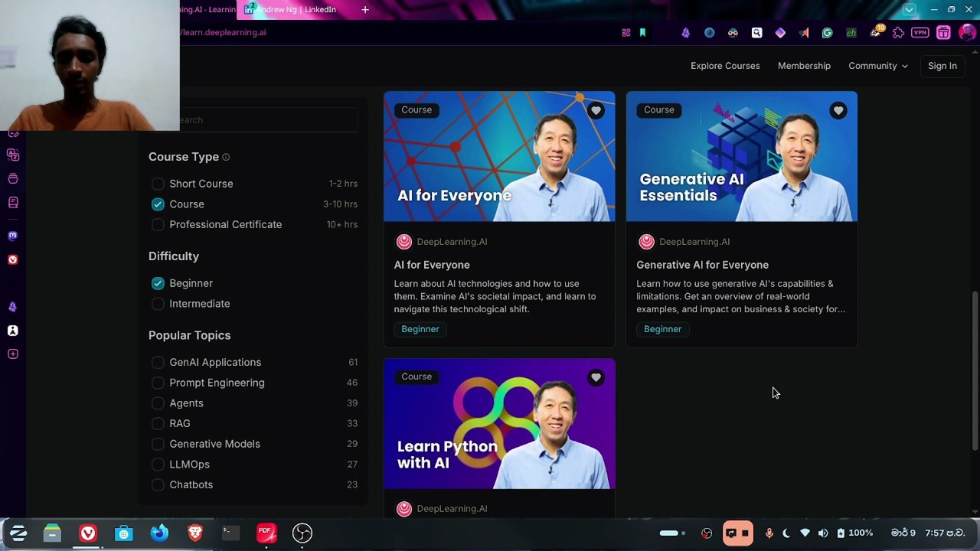Open the extension with the 10 badge
This screenshot has width=980, height=551.
(x=875, y=32)
